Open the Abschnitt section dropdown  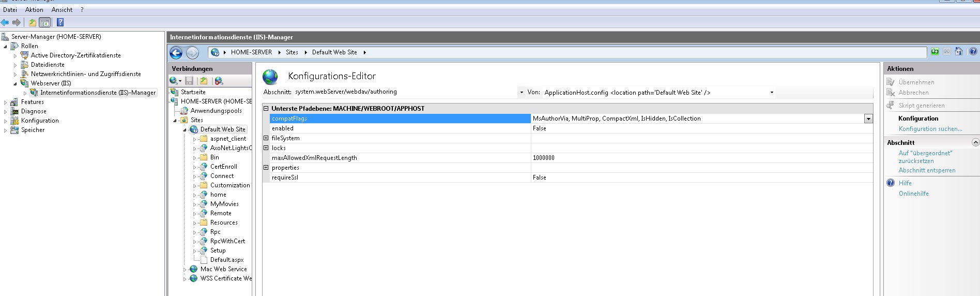point(521,93)
